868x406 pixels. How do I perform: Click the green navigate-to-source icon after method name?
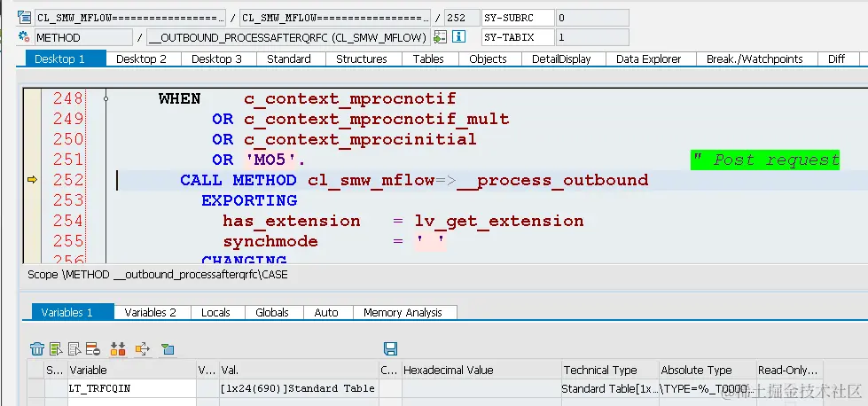440,37
